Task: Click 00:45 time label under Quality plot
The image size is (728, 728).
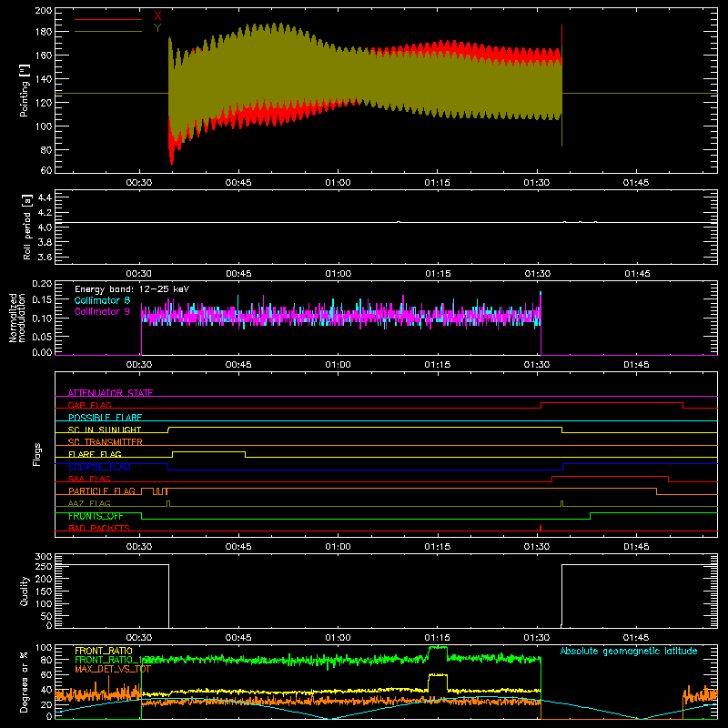Action: [x=238, y=638]
